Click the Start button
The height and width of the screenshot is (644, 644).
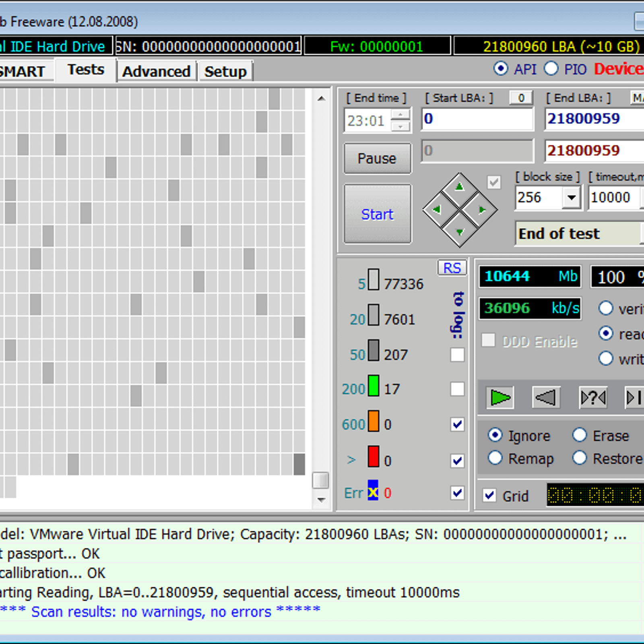(x=377, y=214)
